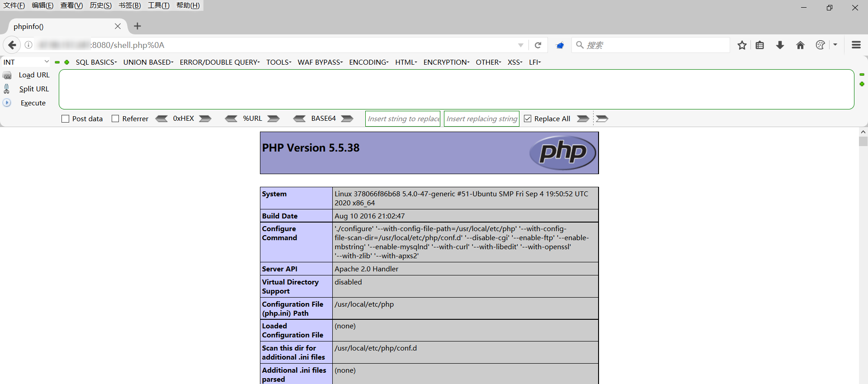
Task: Expand the ERROR/DOUBLE QUERY menu
Action: pos(220,62)
